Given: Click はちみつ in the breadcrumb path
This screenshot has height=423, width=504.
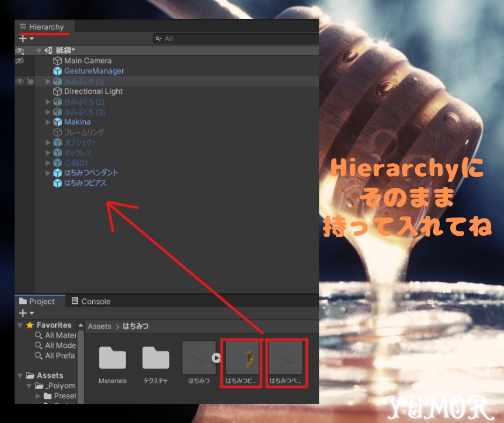Looking at the screenshot, I should tap(136, 326).
